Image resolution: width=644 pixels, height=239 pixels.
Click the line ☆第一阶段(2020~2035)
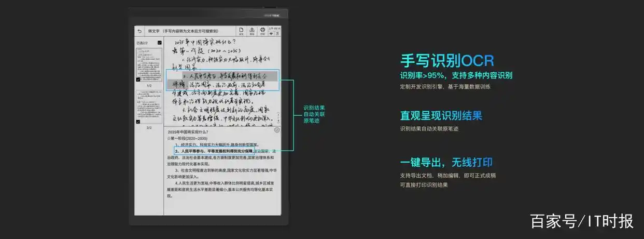click(188, 139)
